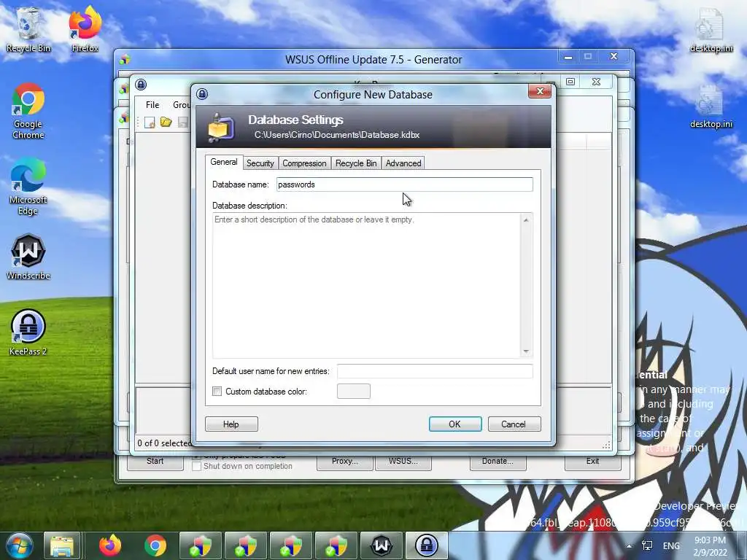
Task: Click the Save icon in KeePass toolbar
Action: [182, 122]
